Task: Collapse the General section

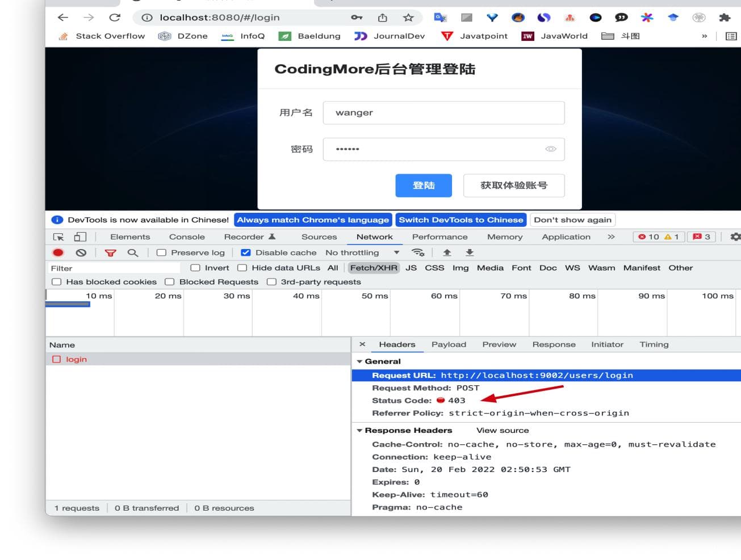Action: (x=359, y=361)
